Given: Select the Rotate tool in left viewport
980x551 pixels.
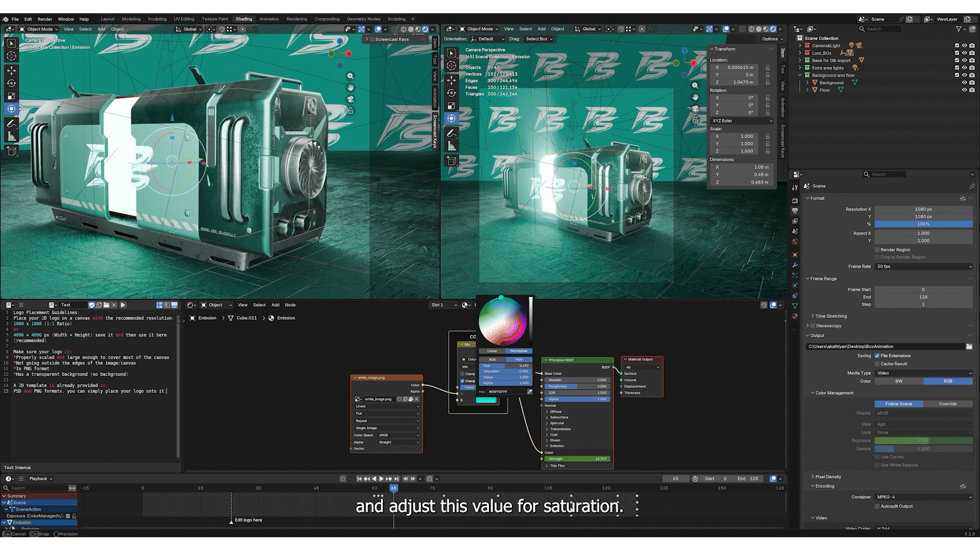Looking at the screenshot, I should 11,83.
